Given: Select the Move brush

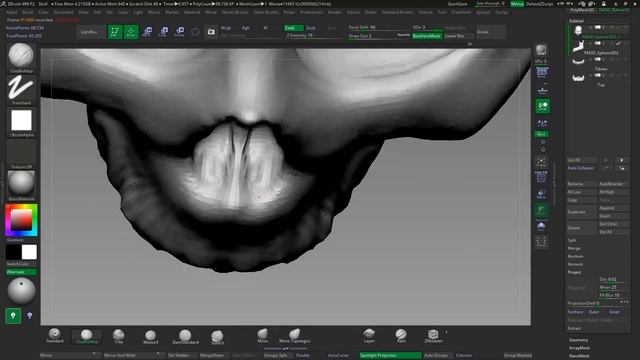Looking at the screenshot, I should tap(262, 336).
